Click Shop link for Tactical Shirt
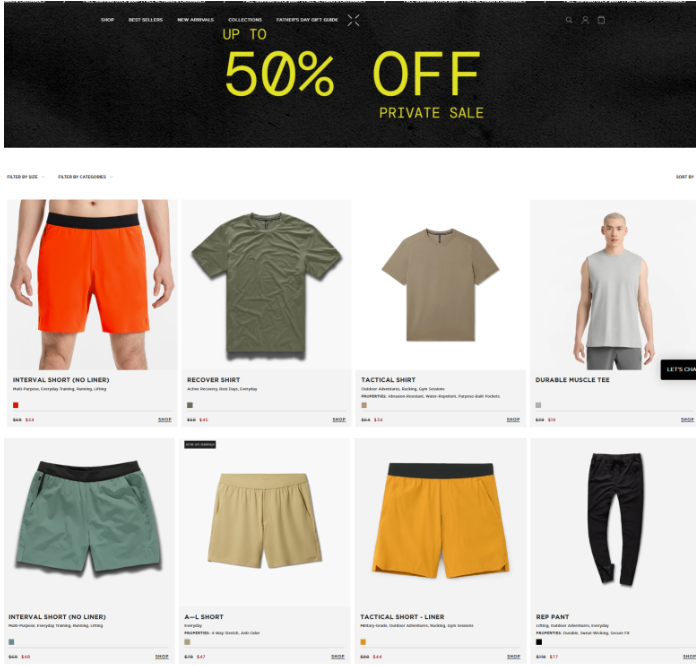Viewport: 696px width, 666px height. pos(513,420)
